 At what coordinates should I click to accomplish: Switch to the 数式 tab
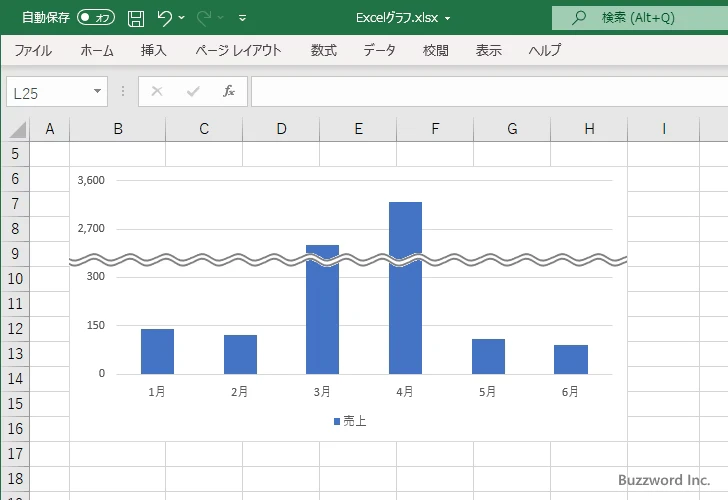click(x=324, y=50)
